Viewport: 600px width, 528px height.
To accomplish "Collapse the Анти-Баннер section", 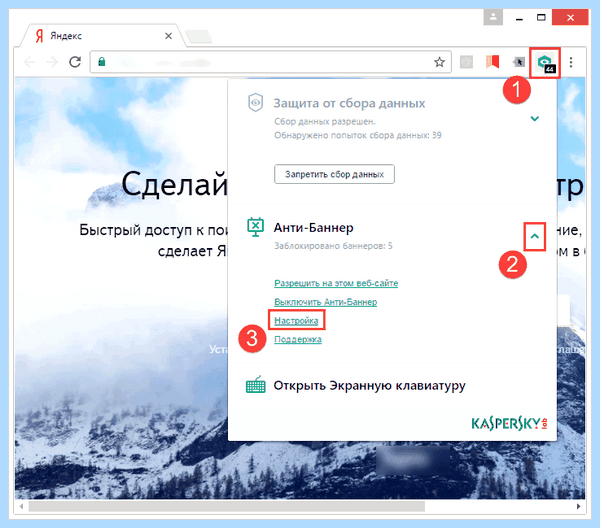I will point(535,236).
